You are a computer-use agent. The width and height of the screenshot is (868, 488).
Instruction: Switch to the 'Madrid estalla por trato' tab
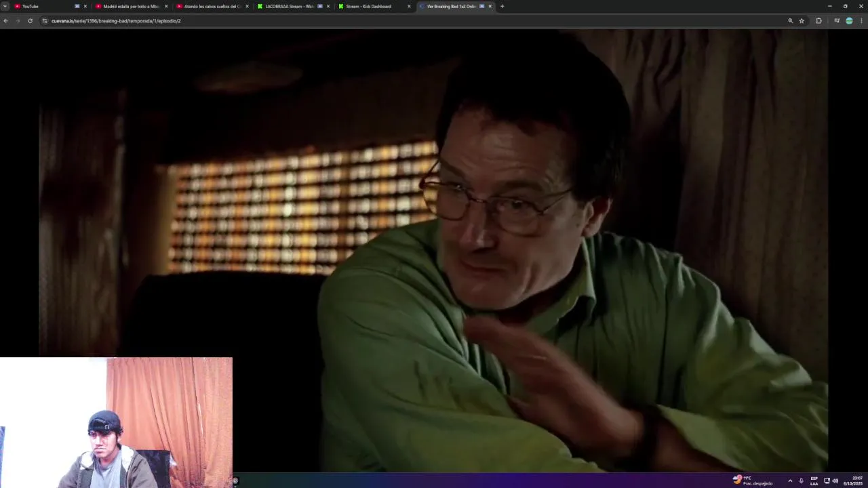(x=131, y=6)
